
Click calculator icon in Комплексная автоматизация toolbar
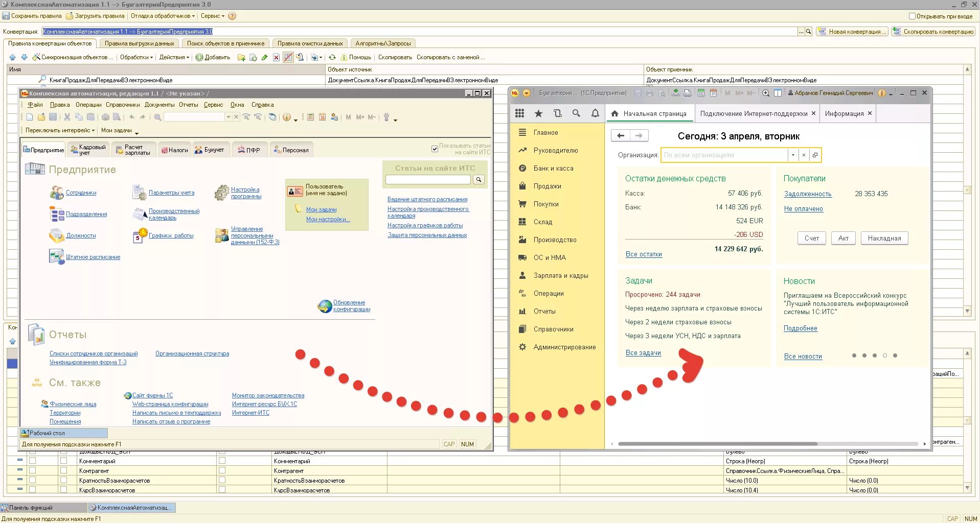(310, 117)
